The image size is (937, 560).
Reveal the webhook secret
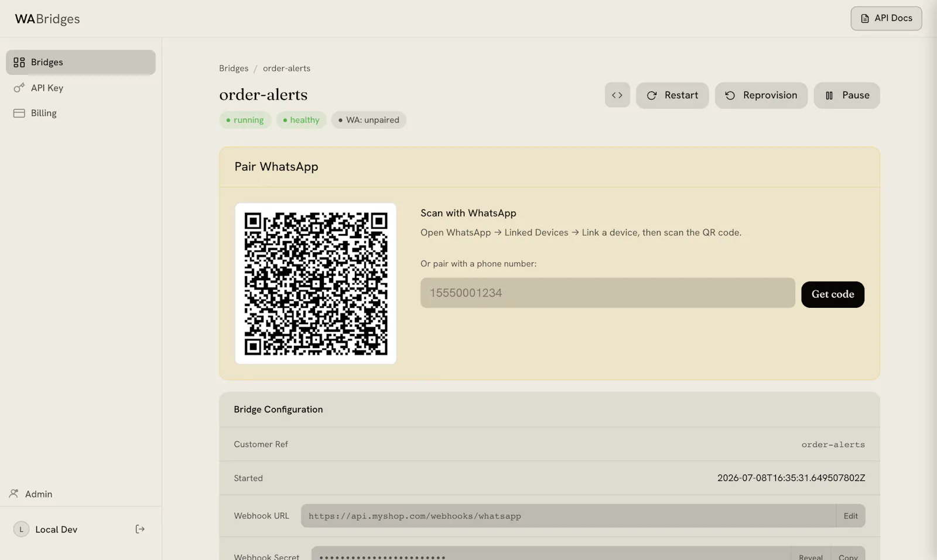[811, 556]
